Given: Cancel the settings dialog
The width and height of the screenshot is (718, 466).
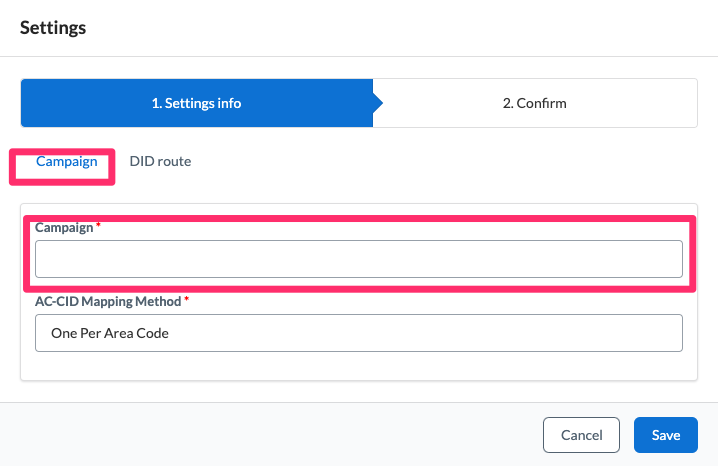Looking at the screenshot, I should click(581, 435).
